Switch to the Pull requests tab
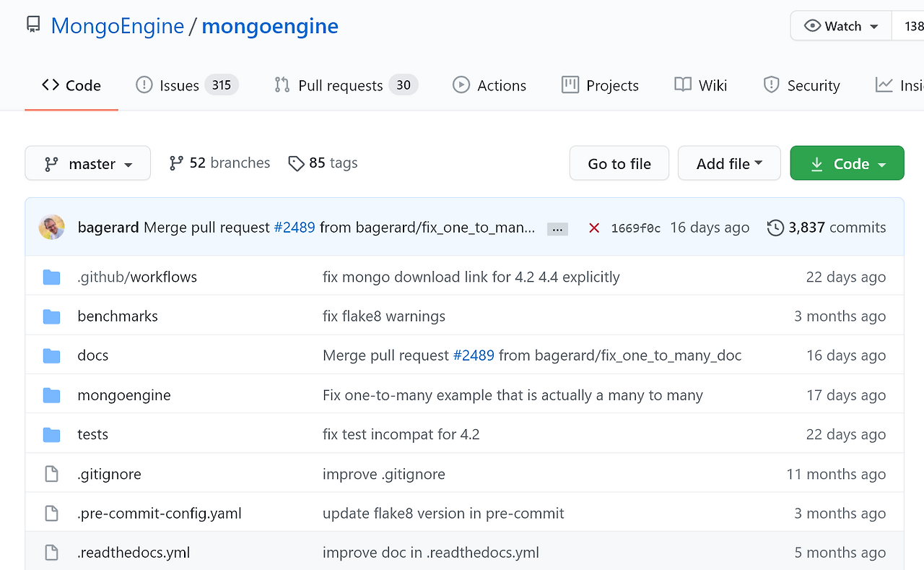The width and height of the screenshot is (924, 570). click(x=340, y=85)
